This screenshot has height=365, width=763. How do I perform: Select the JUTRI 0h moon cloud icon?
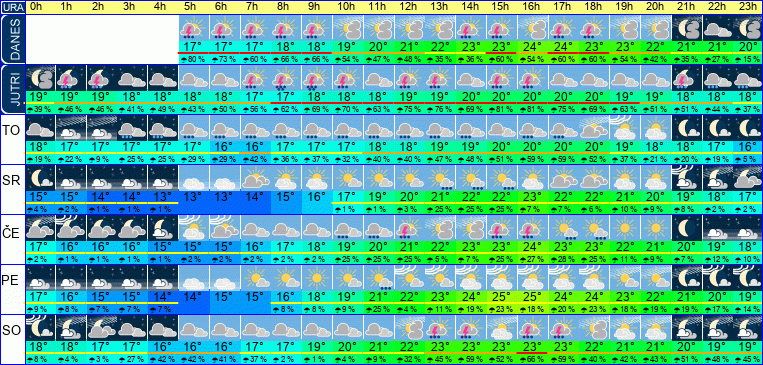coord(40,78)
